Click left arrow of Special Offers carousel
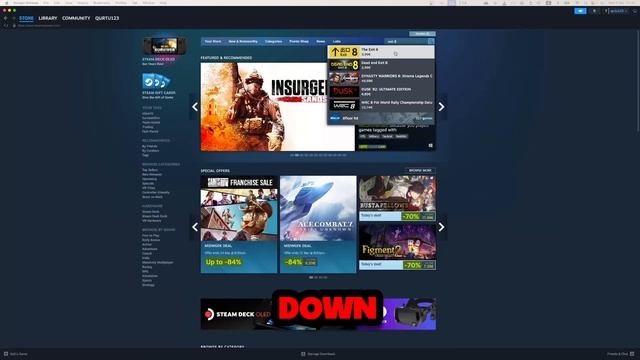This screenshot has height=360, width=640. pyautogui.click(x=195, y=227)
